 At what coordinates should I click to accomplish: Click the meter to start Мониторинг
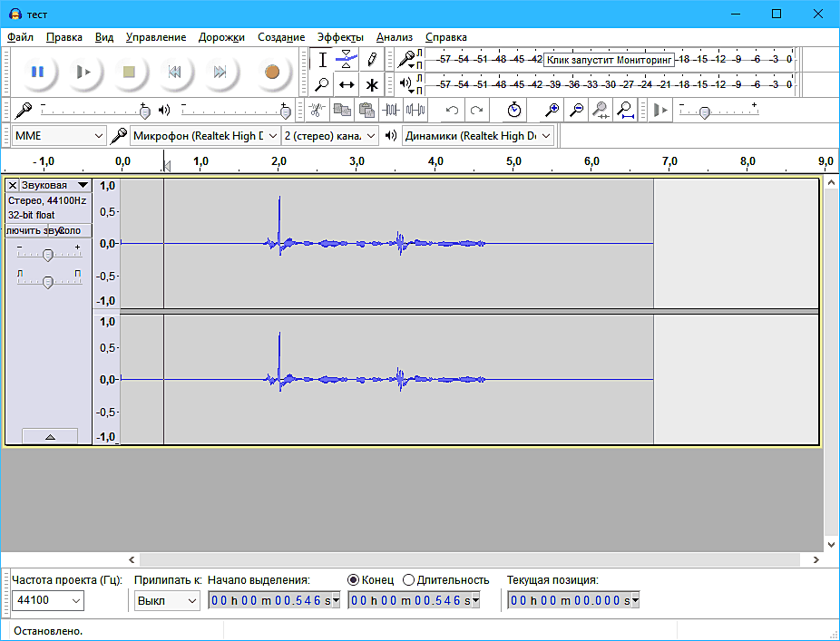tap(608, 59)
